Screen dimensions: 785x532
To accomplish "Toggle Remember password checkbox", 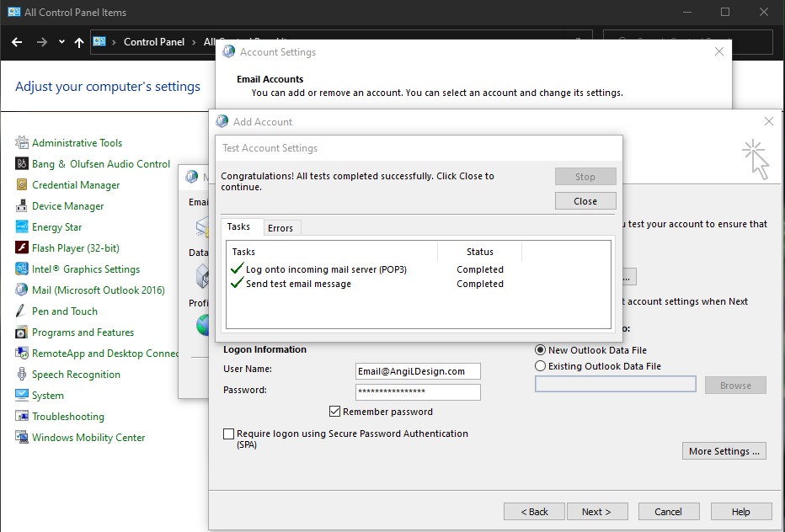I will pyautogui.click(x=335, y=412).
